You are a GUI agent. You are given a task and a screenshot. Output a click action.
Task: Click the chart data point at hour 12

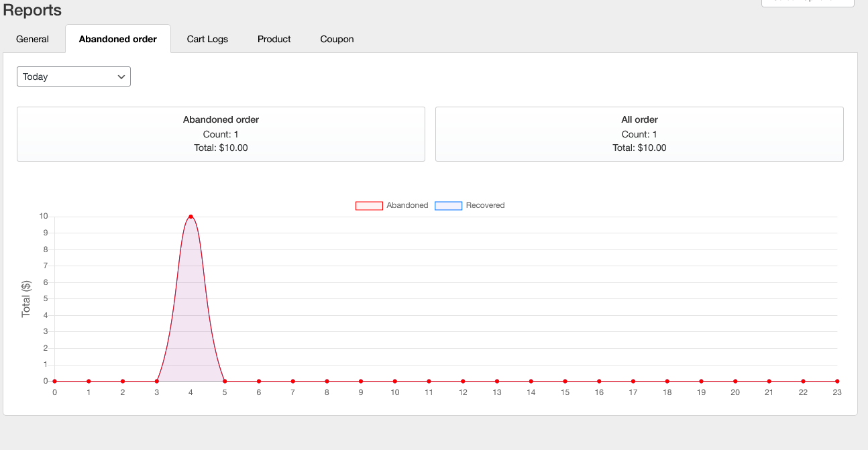tap(463, 382)
